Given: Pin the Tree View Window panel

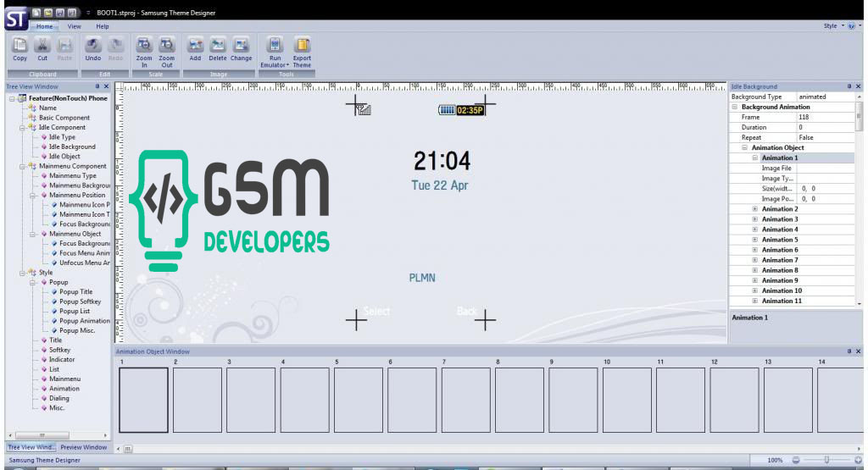Looking at the screenshot, I should click(97, 86).
